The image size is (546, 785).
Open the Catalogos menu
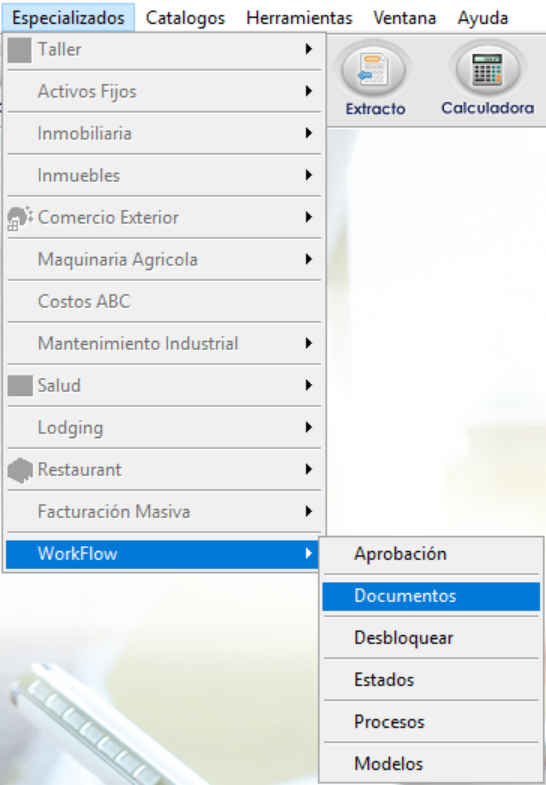coord(185,18)
